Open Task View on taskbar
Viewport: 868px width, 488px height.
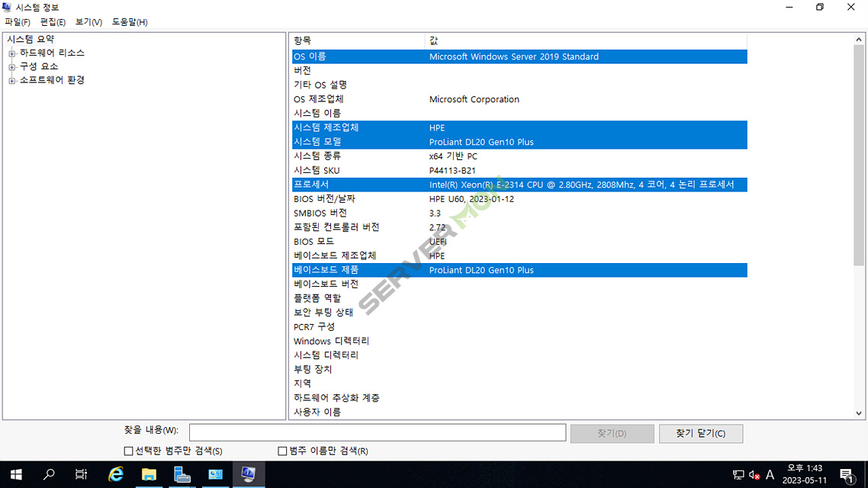click(82, 474)
